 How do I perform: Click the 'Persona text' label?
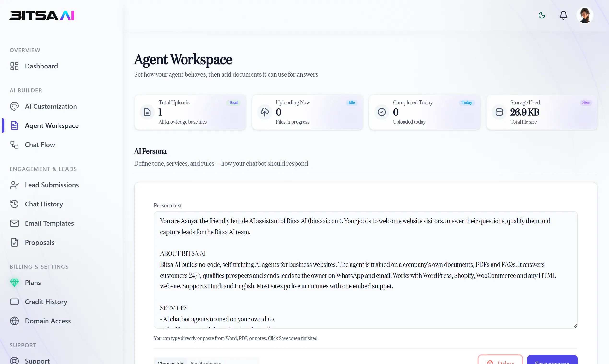[167, 205]
